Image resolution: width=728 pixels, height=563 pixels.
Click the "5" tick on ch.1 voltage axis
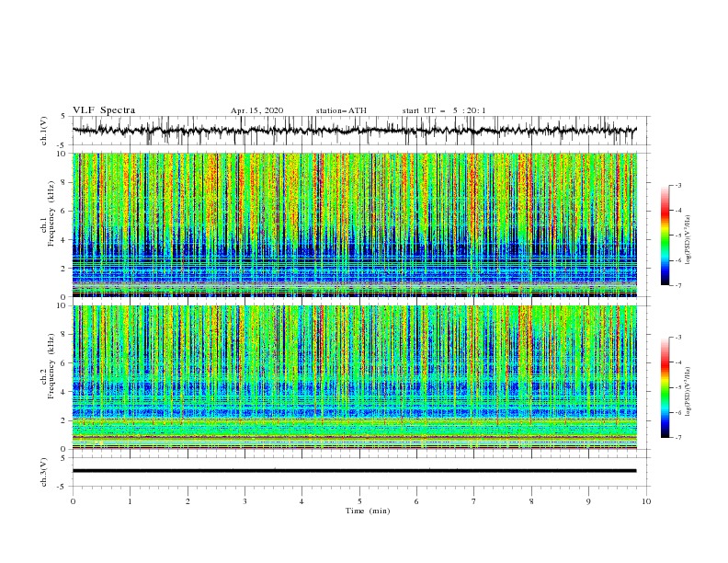(64, 117)
